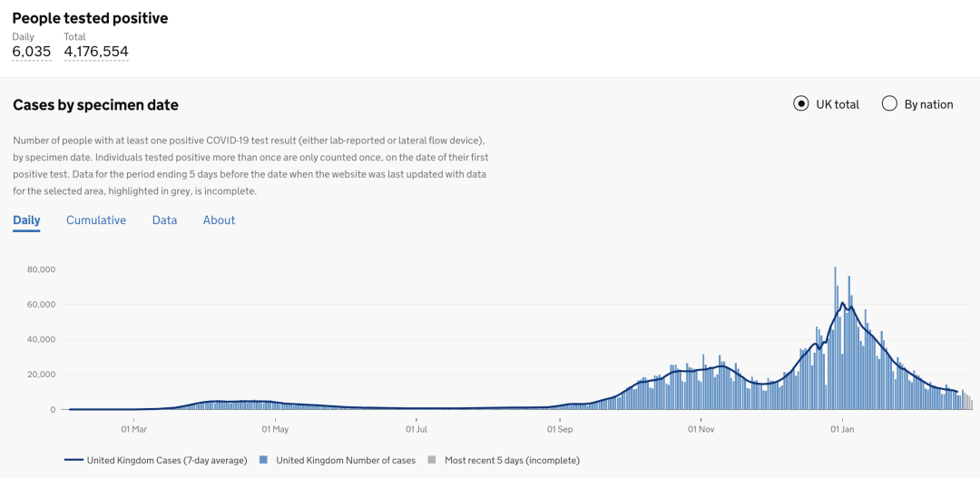Viewport: 980px width, 478px height.
Task: Open the About tab
Action: pyautogui.click(x=219, y=219)
